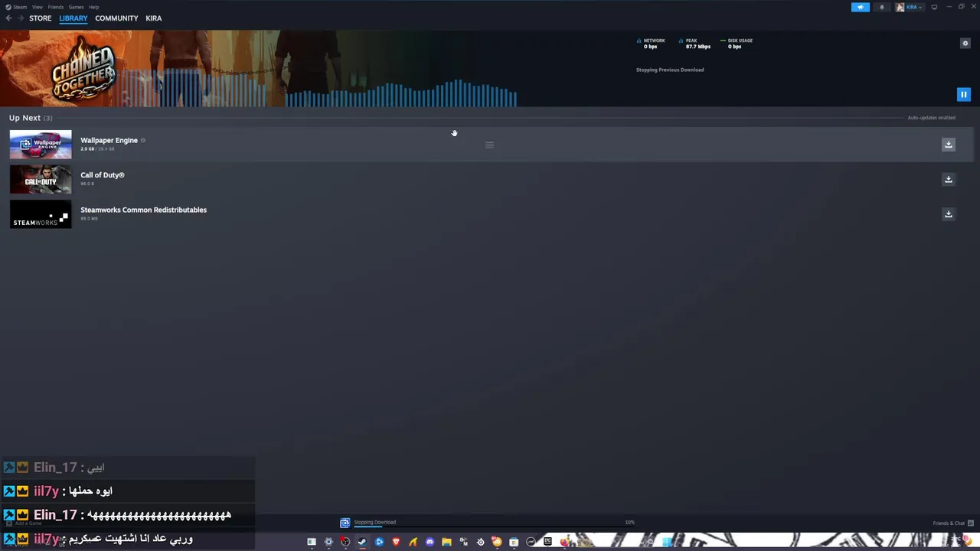
Task: Open the Help menu
Action: pos(93,7)
